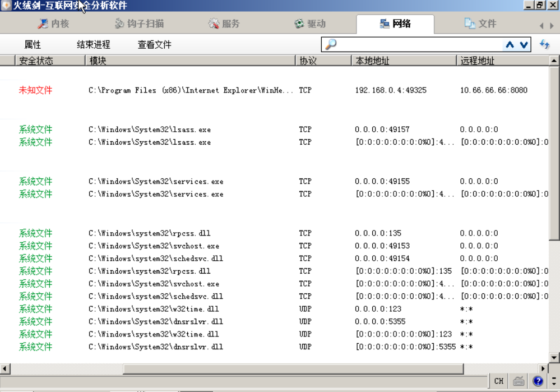Select schedsvc.dll row at 0.0.0.0:49154
560x392 pixels.
pos(274,259)
